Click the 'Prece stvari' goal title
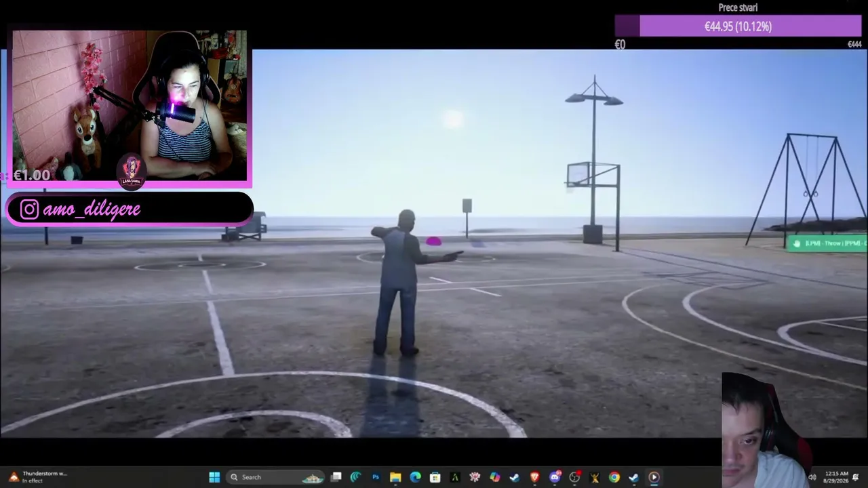Viewport: 868px width, 488px height. click(738, 7)
